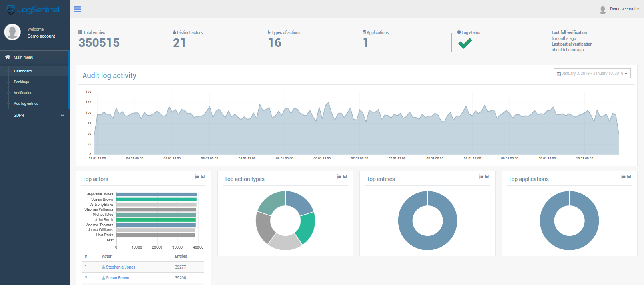Click list icon in Top entities panel
Image resolution: width=644 pixels, height=285 pixels.
[x=481, y=176]
